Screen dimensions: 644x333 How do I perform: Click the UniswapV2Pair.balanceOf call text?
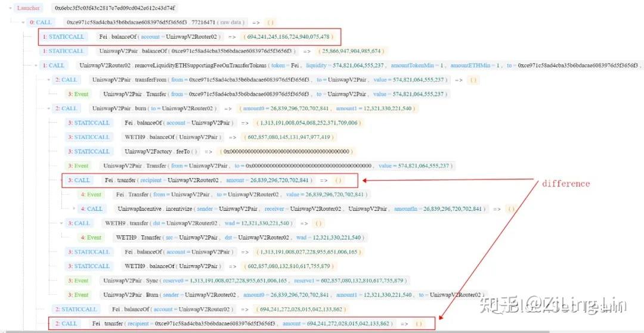[197, 51]
